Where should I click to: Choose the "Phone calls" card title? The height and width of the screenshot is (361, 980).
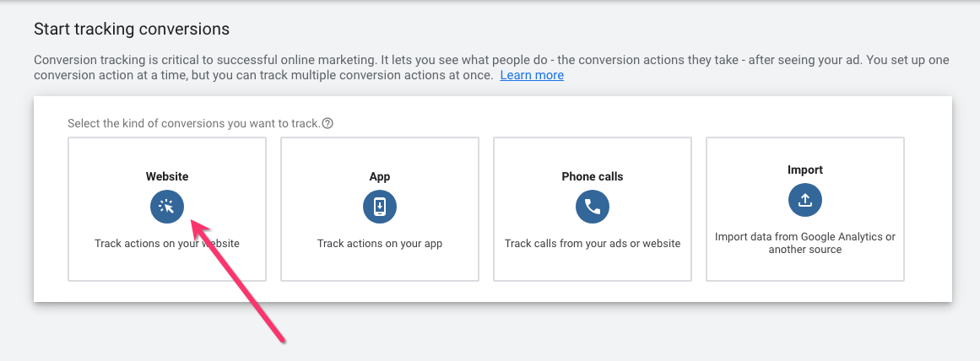593,177
